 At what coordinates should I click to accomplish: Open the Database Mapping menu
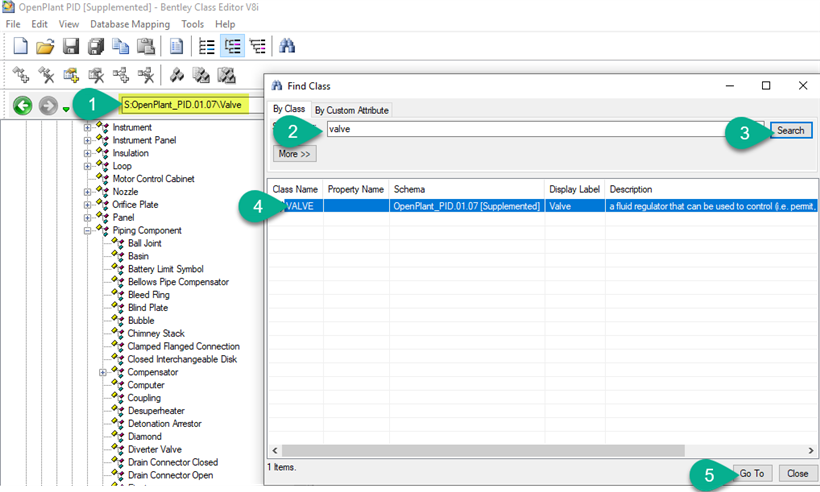(x=130, y=24)
